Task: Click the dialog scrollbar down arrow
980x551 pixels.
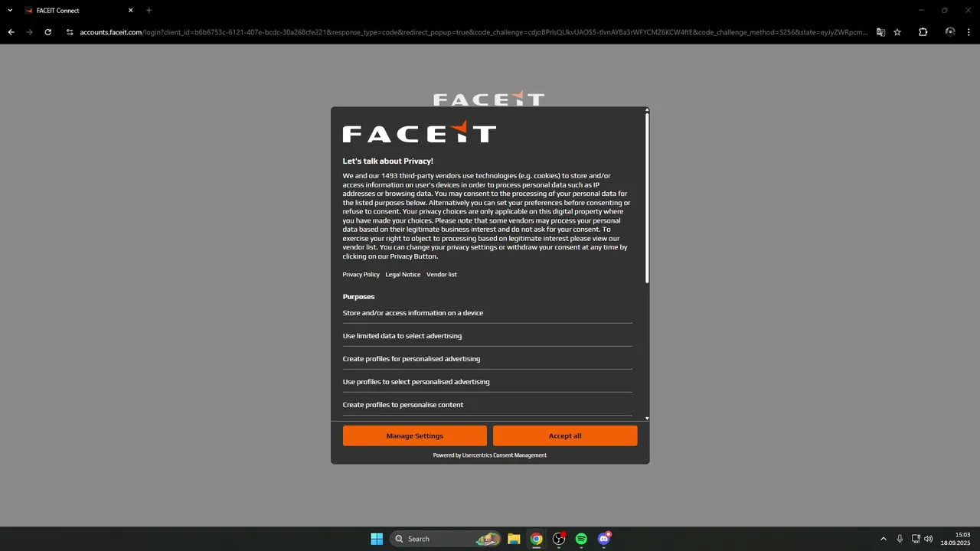Action: point(647,419)
